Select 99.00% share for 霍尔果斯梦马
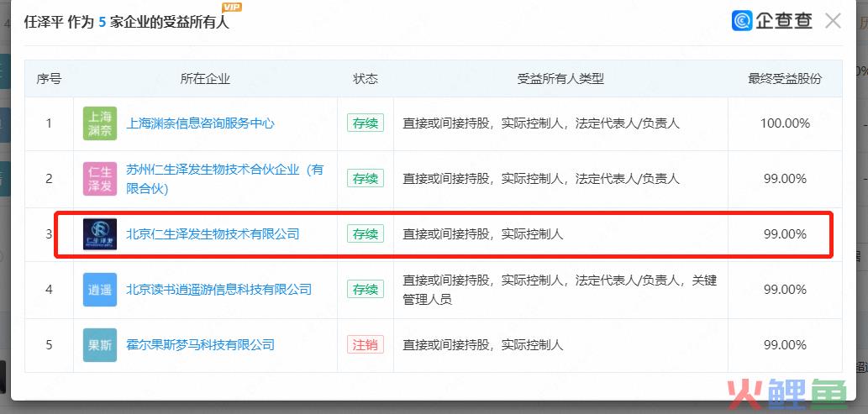Image resolution: width=868 pixels, height=414 pixels. pyautogui.click(x=785, y=345)
